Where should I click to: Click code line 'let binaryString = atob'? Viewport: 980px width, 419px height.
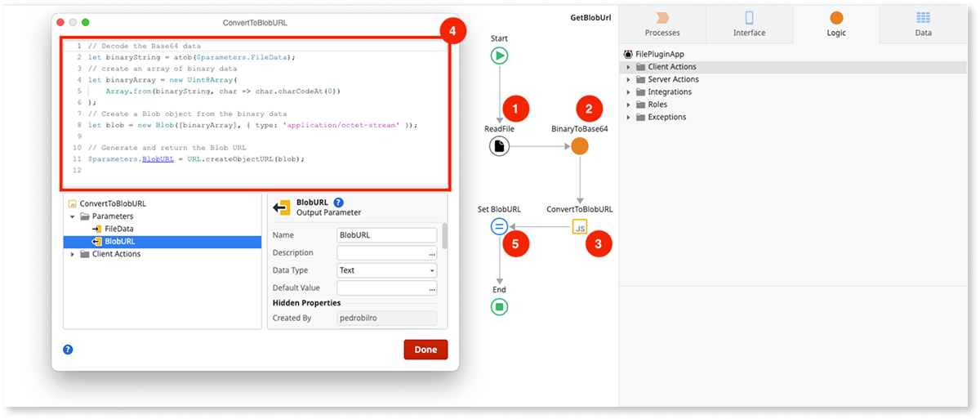(x=191, y=57)
